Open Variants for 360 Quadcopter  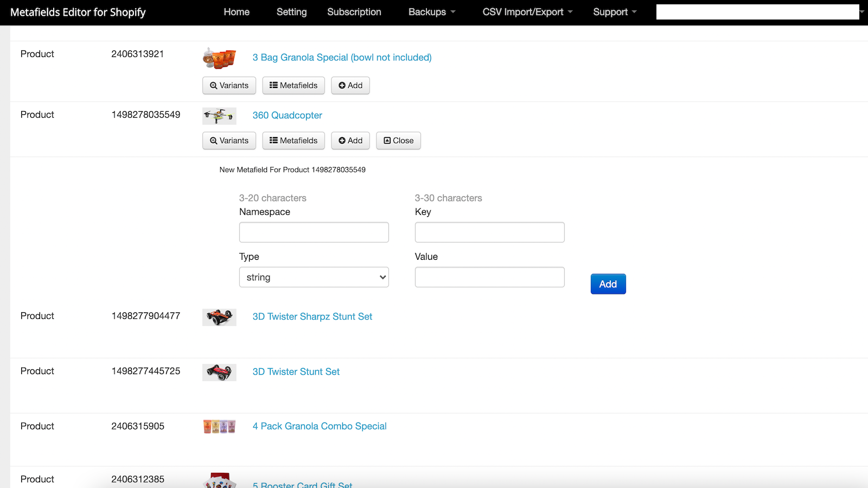point(228,140)
